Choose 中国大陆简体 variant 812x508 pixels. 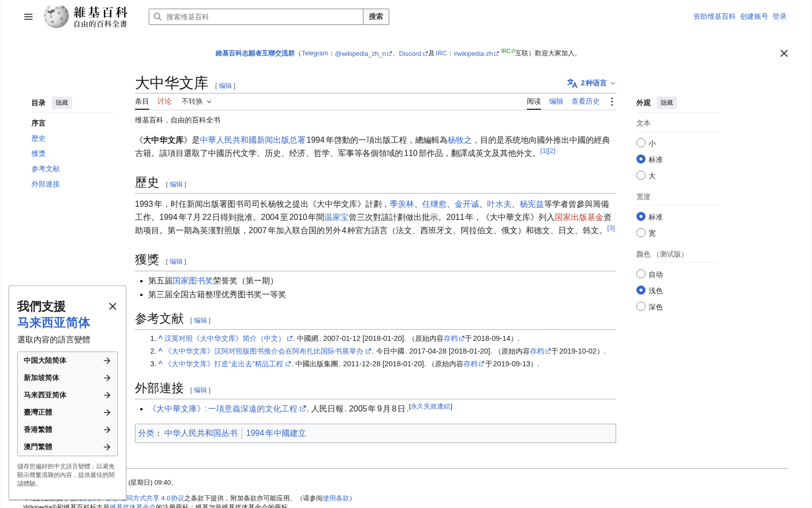[67, 361]
